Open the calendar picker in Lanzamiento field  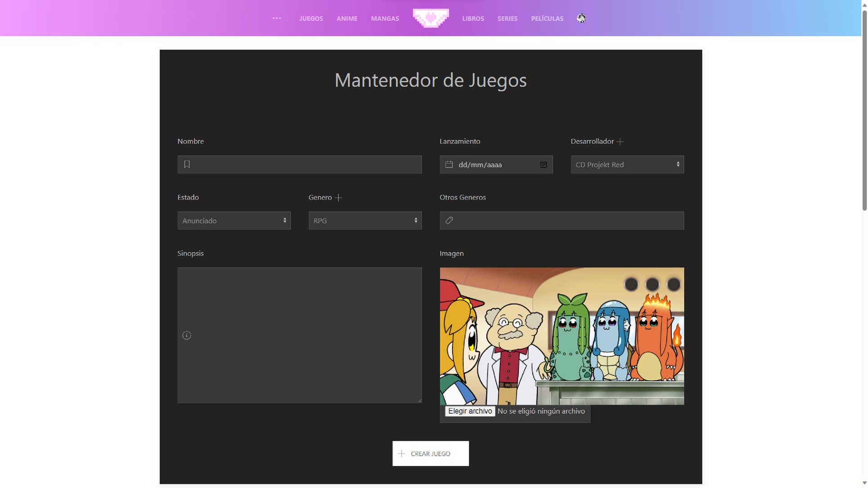coord(543,165)
